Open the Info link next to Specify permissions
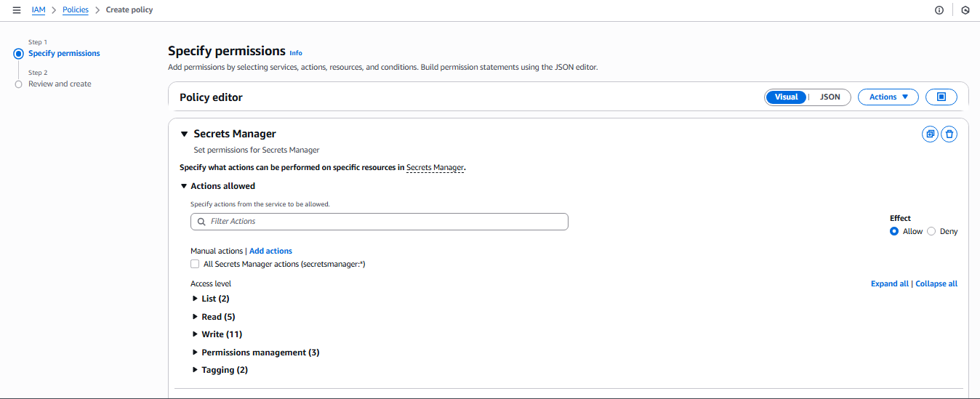 pos(296,53)
